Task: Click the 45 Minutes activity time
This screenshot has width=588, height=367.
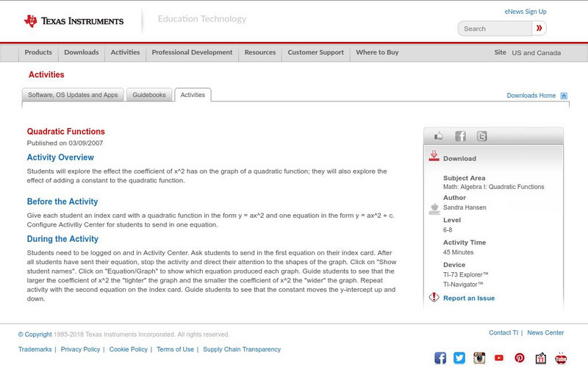Action: coord(458,252)
